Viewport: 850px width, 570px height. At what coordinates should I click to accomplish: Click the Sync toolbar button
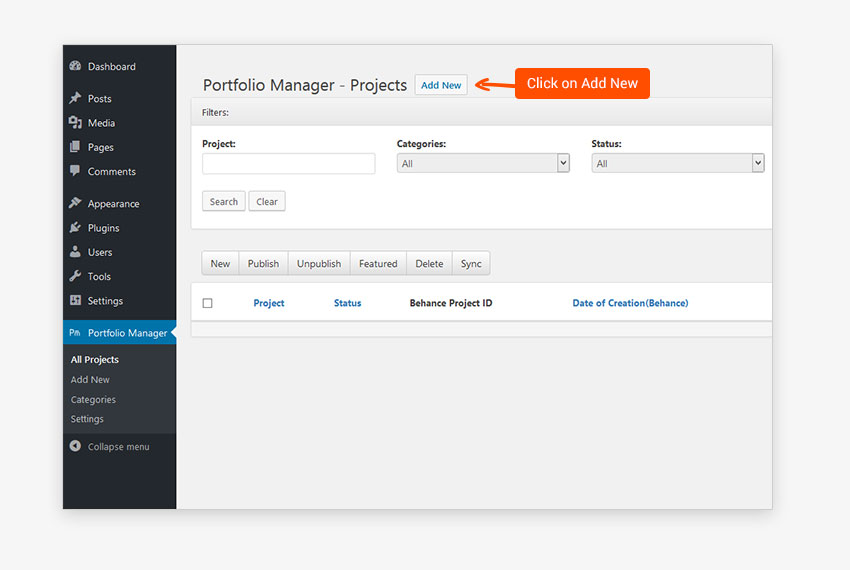tap(471, 264)
